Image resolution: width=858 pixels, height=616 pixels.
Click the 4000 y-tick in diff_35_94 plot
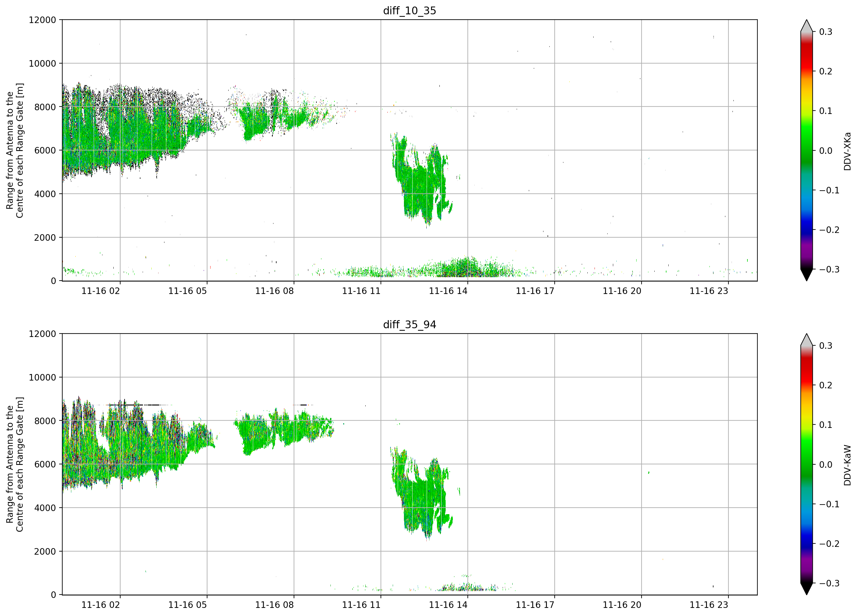coord(45,508)
